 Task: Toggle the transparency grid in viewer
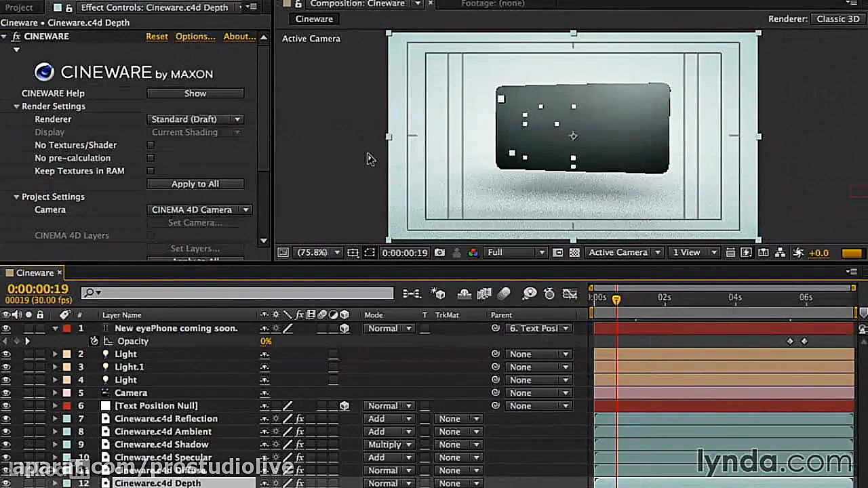[x=574, y=252]
